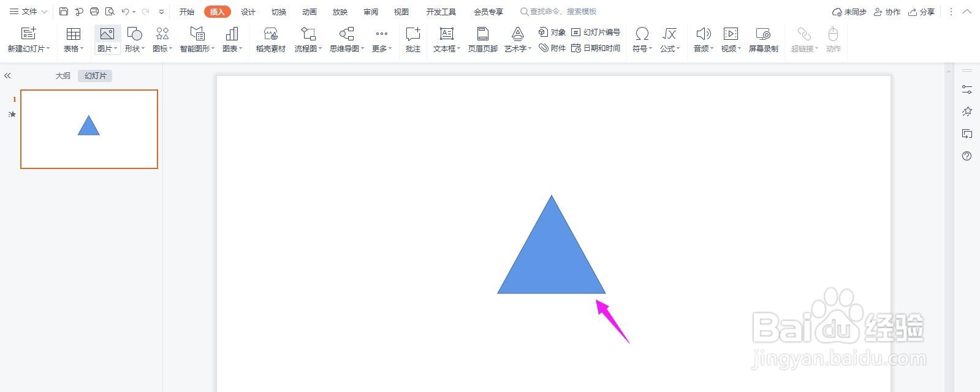980x392 pixels.
Task: Click the 视频 video icon
Action: point(731,34)
